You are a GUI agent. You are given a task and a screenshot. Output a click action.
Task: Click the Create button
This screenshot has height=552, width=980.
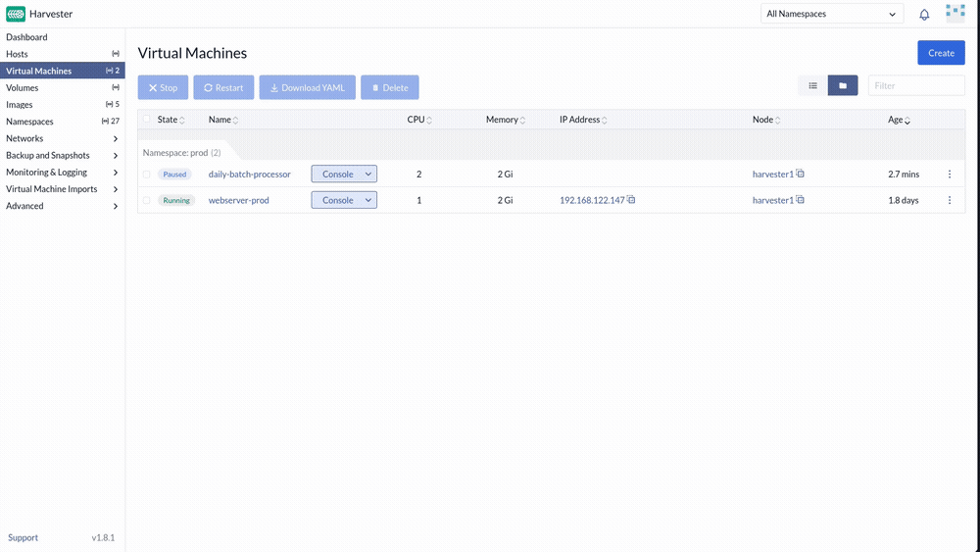(941, 53)
